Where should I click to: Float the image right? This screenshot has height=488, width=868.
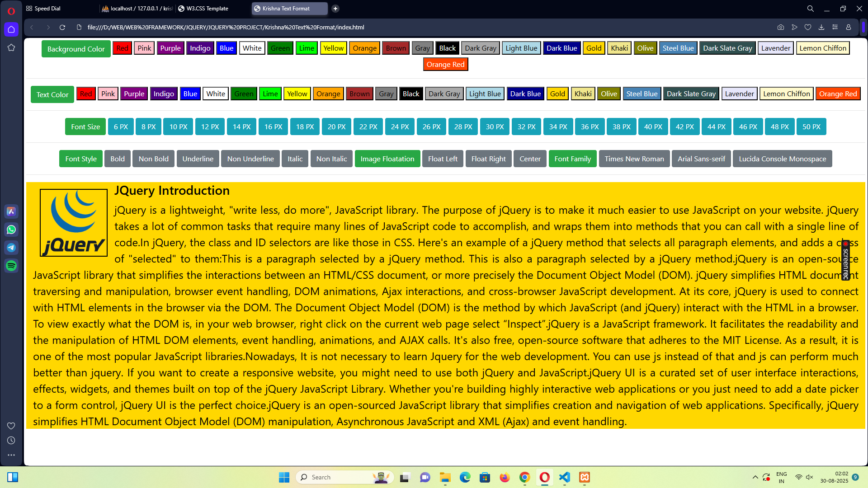pyautogui.click(x=489, y=159)
